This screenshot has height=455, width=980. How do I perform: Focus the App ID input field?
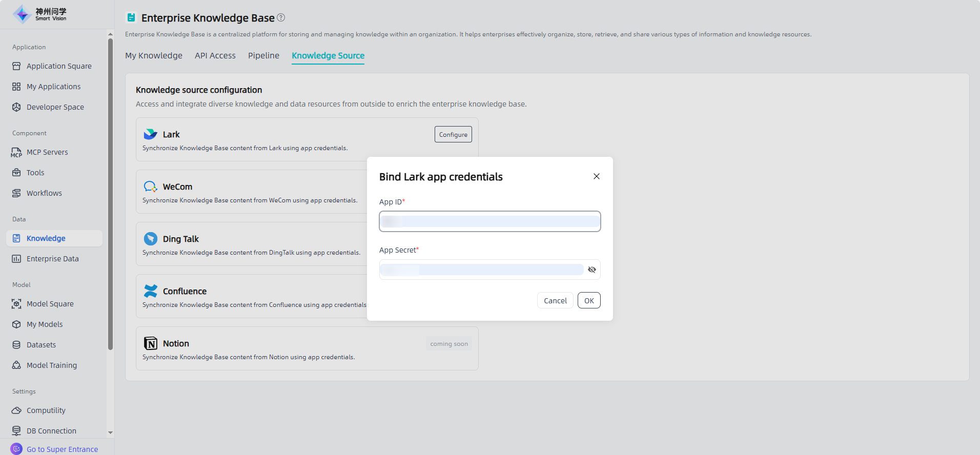point(489,221)
